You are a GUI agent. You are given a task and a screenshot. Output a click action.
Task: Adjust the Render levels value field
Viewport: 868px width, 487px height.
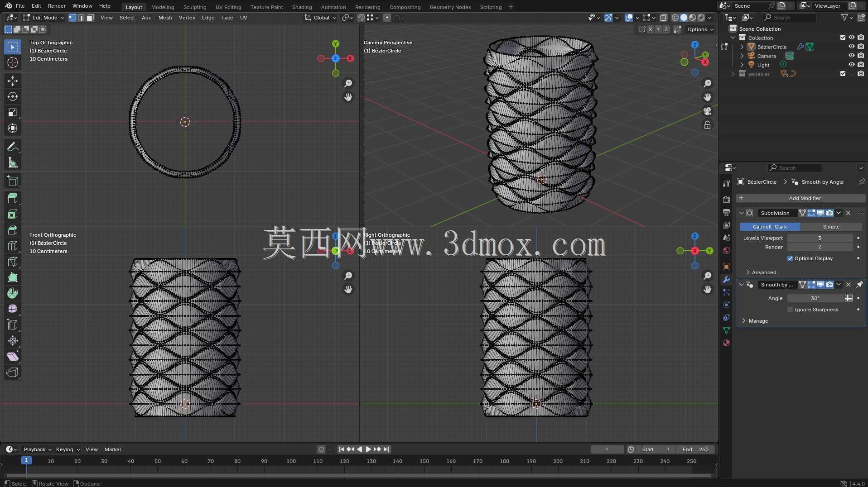pyautogui.click(x=820, y=247)
